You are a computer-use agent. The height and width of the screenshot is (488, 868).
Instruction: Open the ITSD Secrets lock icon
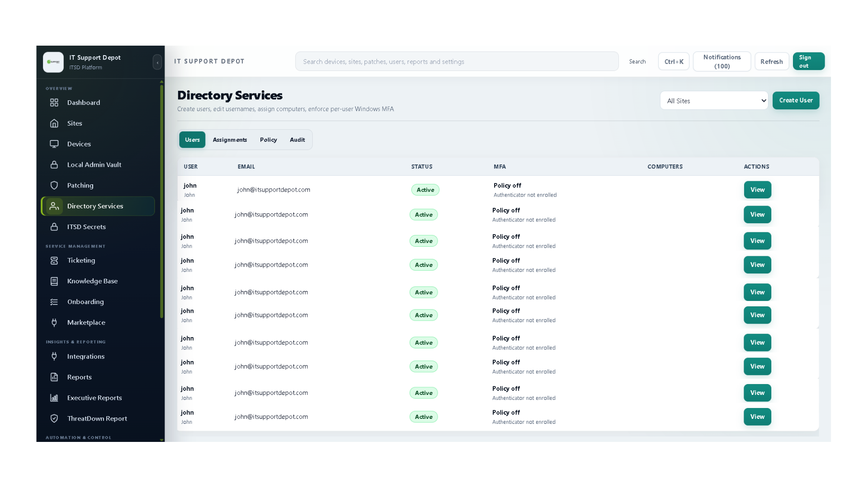click(x=54, y=227)
